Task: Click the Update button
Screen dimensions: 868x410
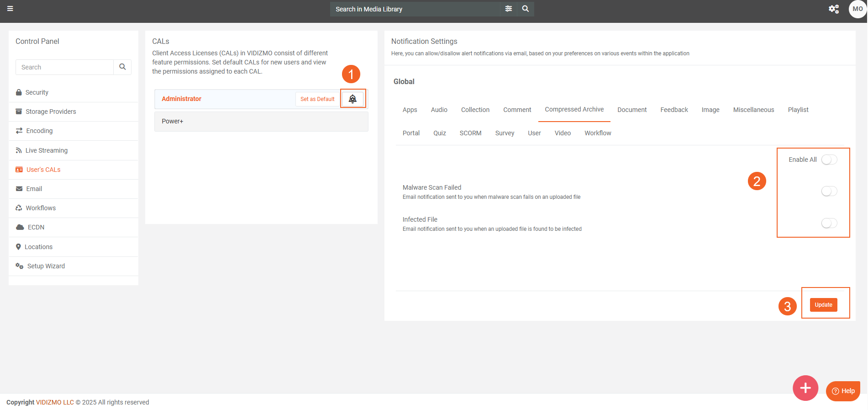Action: (x=823, y=305)
